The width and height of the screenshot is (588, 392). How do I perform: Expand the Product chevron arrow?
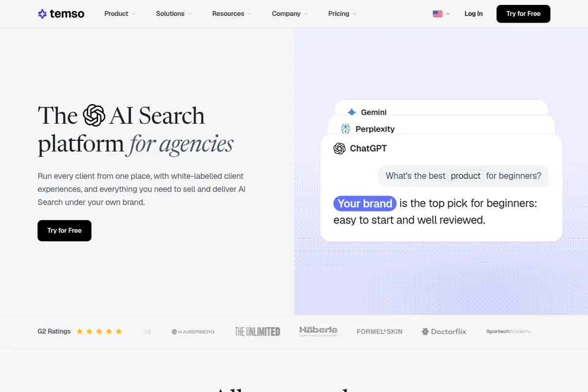[x=134, y=14]
